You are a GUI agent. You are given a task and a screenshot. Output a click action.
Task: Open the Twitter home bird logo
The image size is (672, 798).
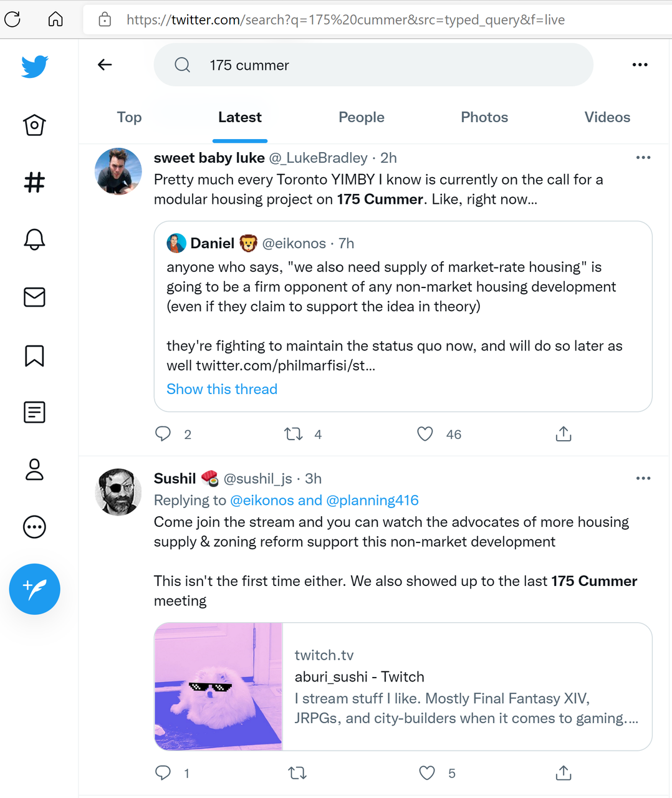coord(34,66)
